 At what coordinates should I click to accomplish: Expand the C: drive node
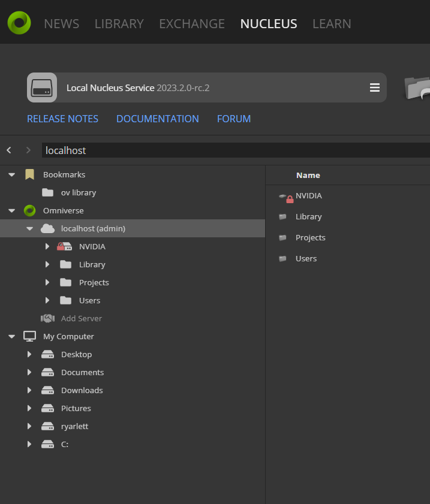29,445
